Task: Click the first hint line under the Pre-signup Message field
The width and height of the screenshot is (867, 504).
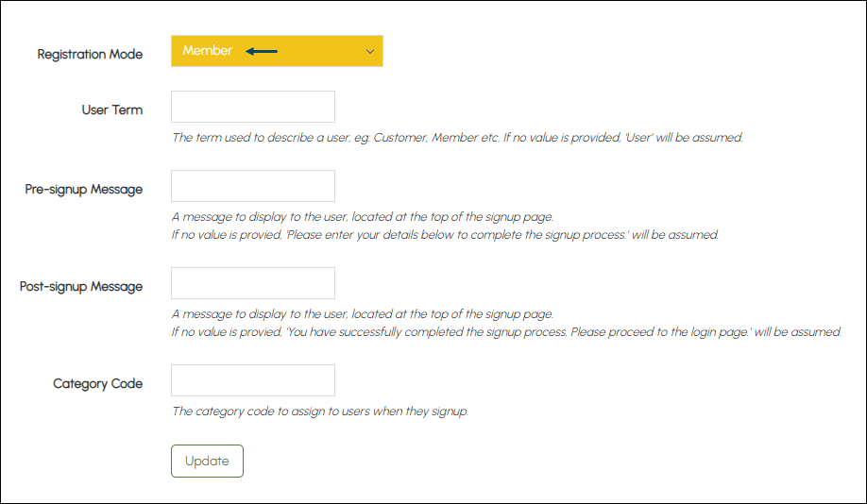Action: (362, 217)
